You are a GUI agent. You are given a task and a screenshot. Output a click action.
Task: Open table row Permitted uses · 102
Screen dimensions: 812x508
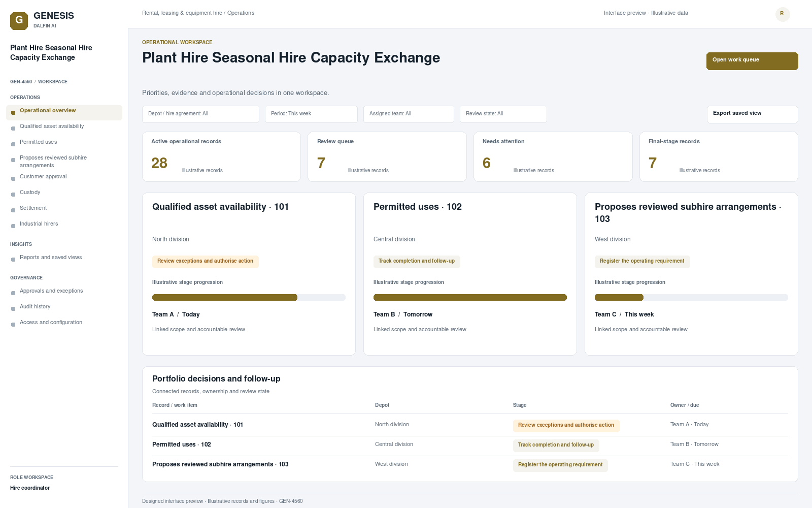(470, 445)
